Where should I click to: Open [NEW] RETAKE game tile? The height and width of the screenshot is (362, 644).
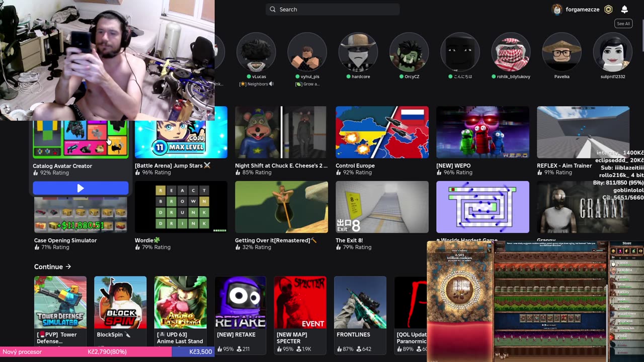click(240, 302)
